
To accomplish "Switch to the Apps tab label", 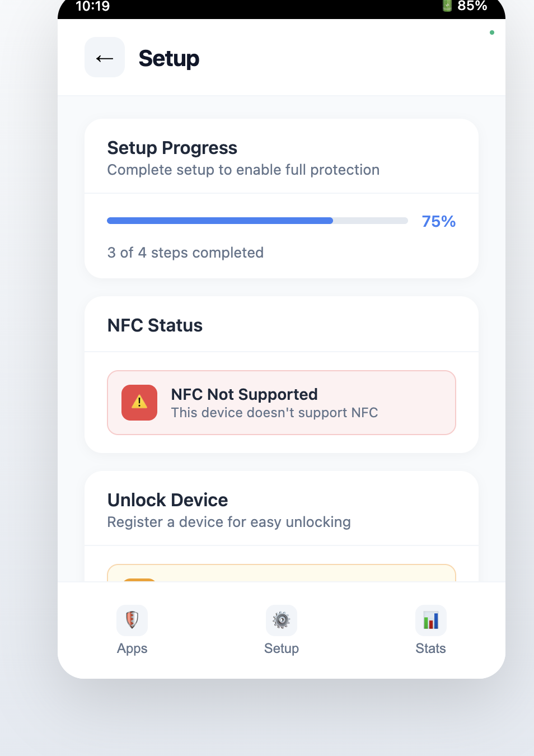I will point(132,648).
